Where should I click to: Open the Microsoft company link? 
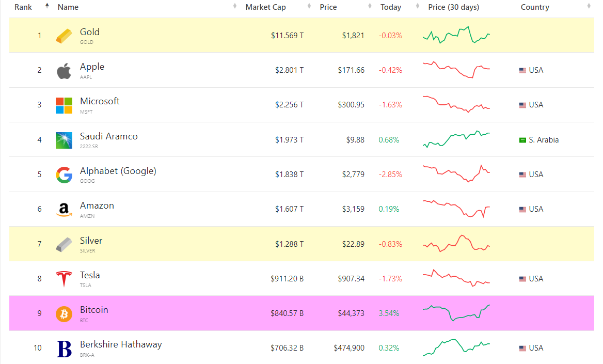(x=100, y=101)
